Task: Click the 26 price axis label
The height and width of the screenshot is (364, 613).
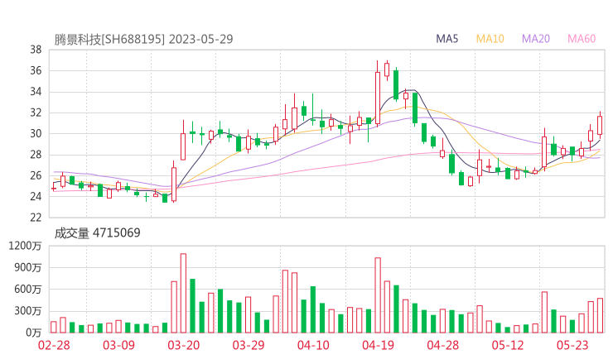Action: (x=36, y=175)
